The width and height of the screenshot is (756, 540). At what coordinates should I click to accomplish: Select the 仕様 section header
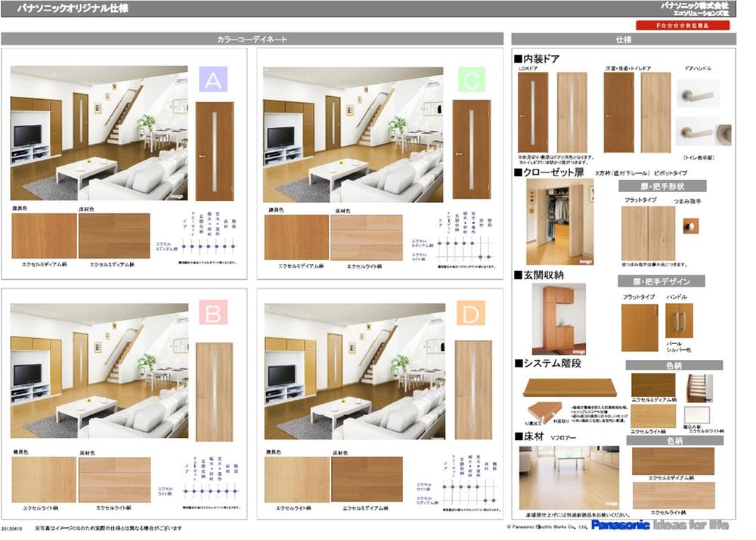click(x=624, y=39)
